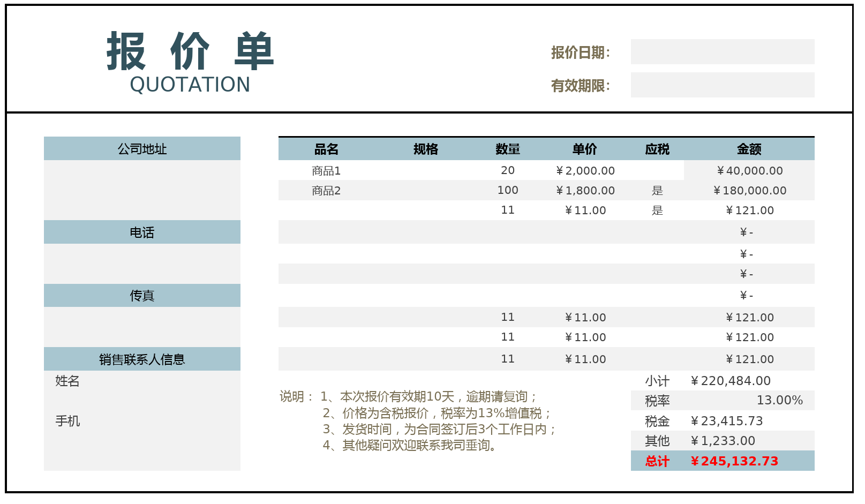This screenshot has width=865, height=504.
Task: Click the red 总计 label
Action: 657,461
